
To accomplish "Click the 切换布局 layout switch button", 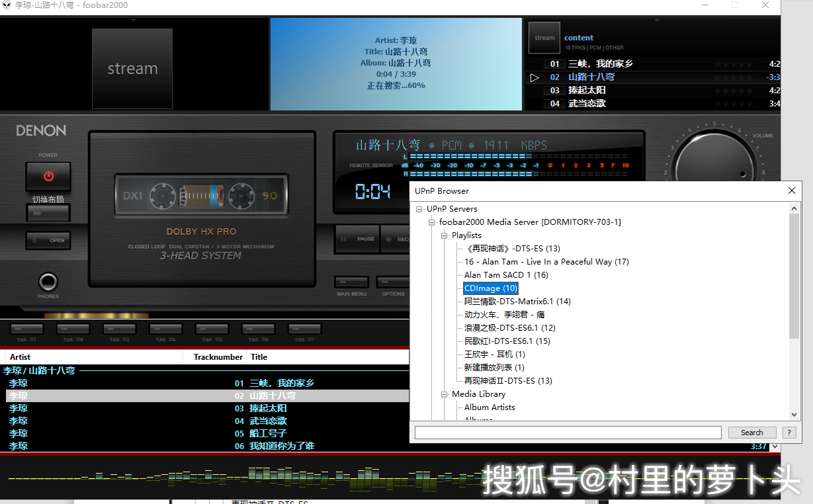I will point(48,212).
